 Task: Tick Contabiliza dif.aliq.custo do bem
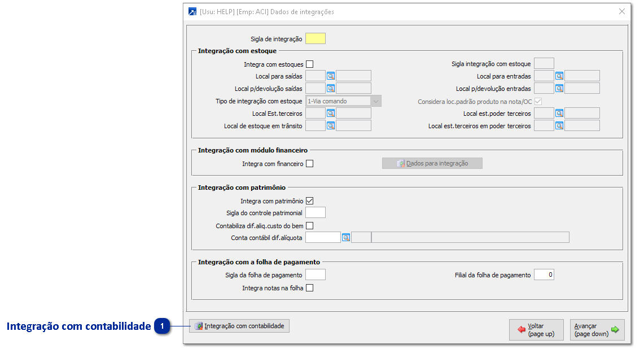click(x=310, y=225)
